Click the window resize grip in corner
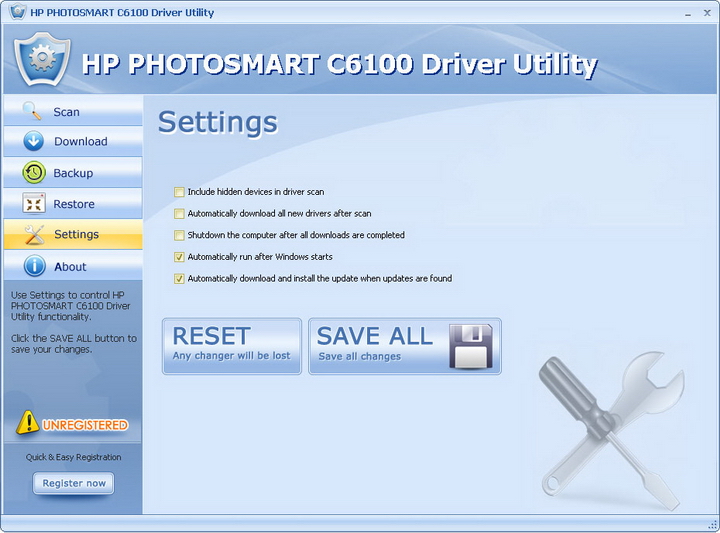This screenshot has width=720, height=533. pos(713,526)
